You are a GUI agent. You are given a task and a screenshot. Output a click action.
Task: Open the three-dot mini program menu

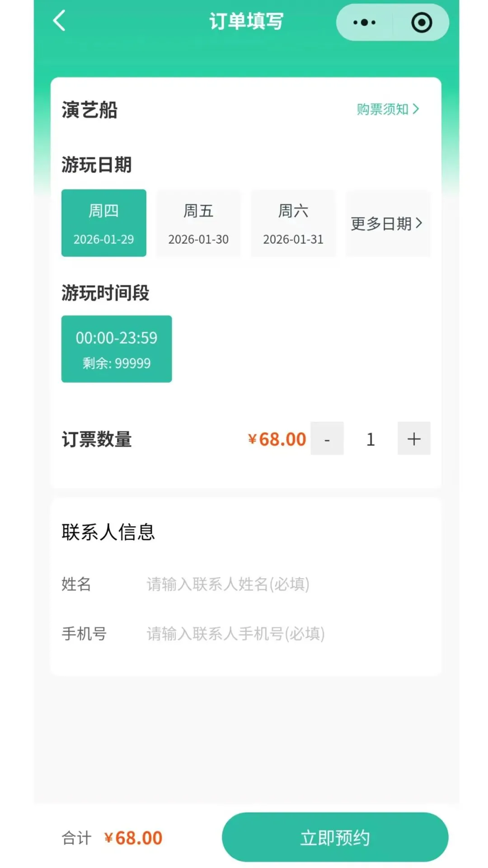coord(364,22)
